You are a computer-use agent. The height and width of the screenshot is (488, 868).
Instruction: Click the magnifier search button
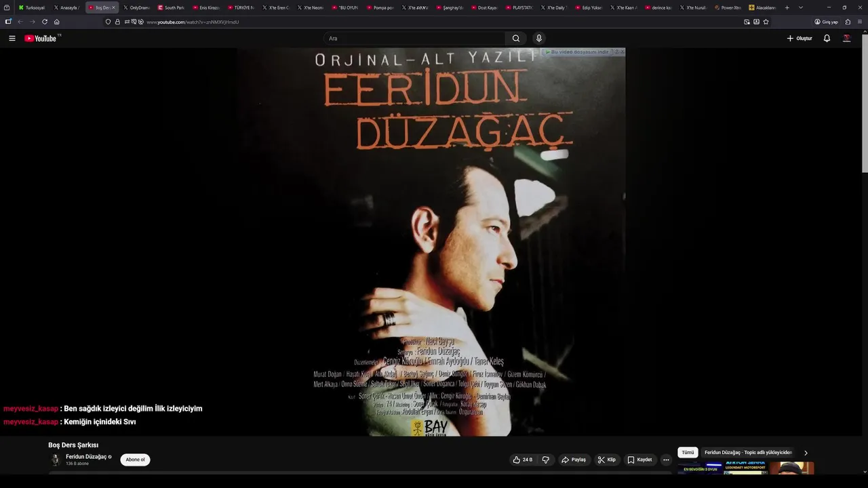(x=516, y=39)
